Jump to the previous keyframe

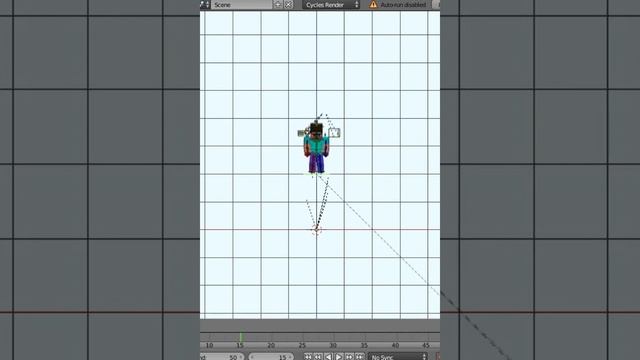point(318,357)
